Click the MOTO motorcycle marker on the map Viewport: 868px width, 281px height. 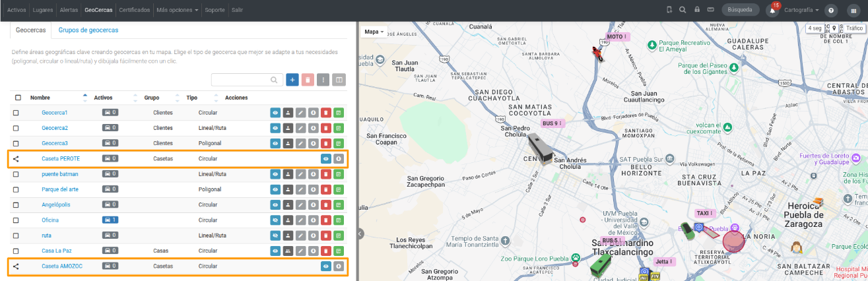[597, 53]
